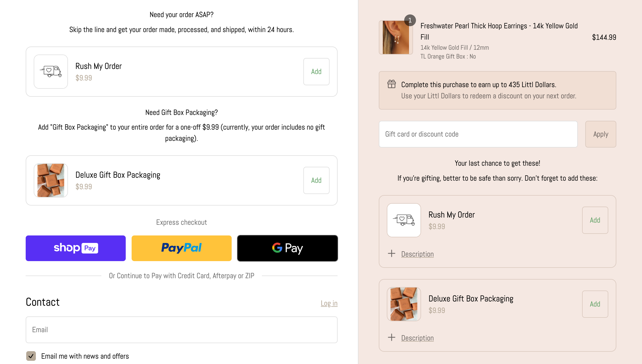642x364 pixels.
Task: Pay with Google Pay
Action: point(288,248)
